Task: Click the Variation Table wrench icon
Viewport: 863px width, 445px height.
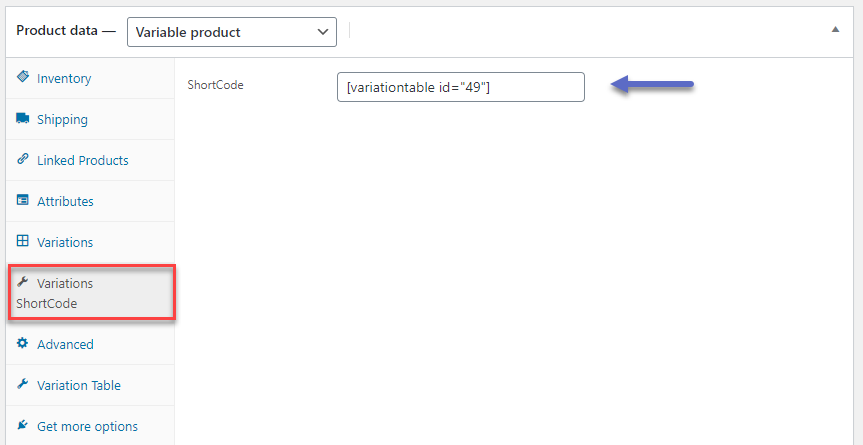Action: (x=23, y=384)
